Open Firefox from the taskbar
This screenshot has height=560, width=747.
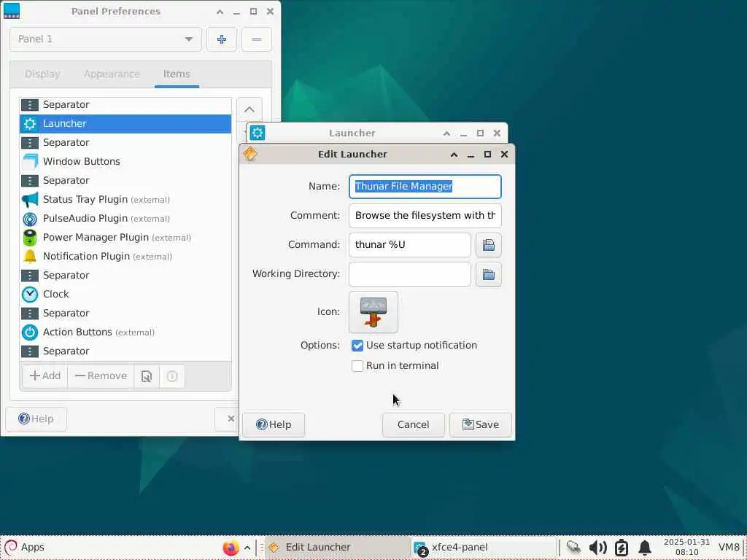231,548
